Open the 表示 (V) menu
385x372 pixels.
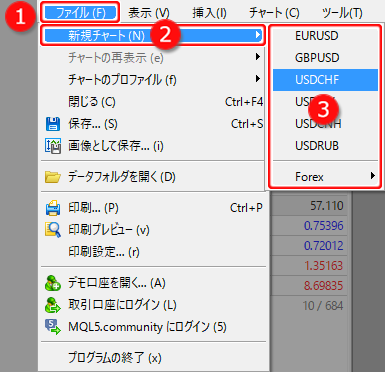click(149, 13)
